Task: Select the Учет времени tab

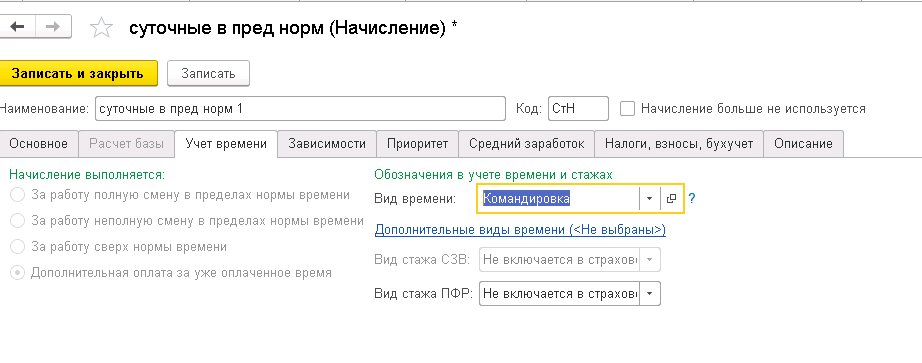Action: click(226, 144)
